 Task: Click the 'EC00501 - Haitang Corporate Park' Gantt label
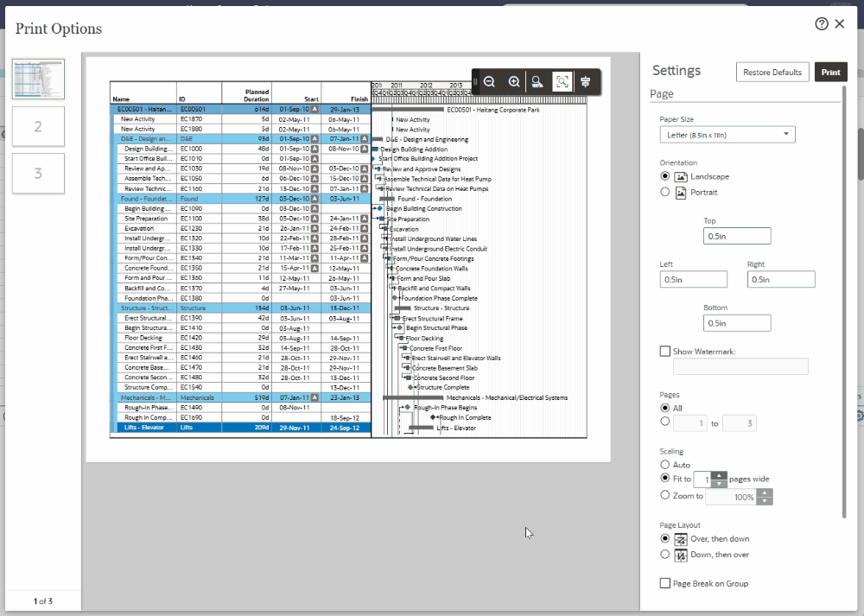(x=493, y=110)
